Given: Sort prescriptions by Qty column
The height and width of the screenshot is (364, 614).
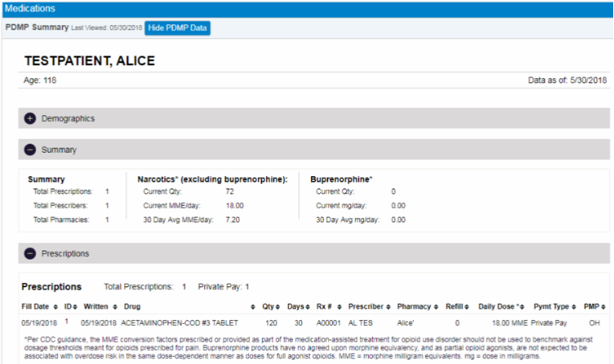Looking at the screenshot, I should [268, 307].
